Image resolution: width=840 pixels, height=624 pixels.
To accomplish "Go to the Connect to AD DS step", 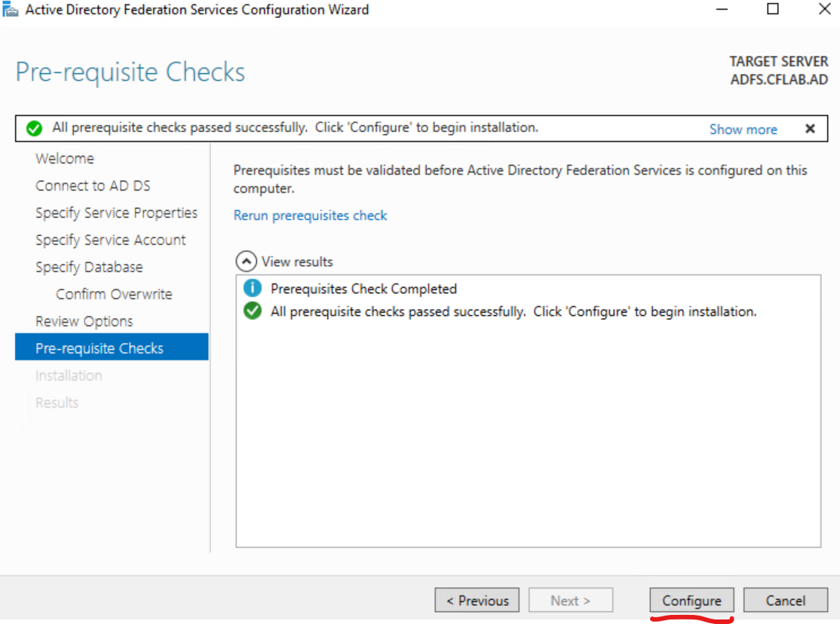I will tap(93, 186).
